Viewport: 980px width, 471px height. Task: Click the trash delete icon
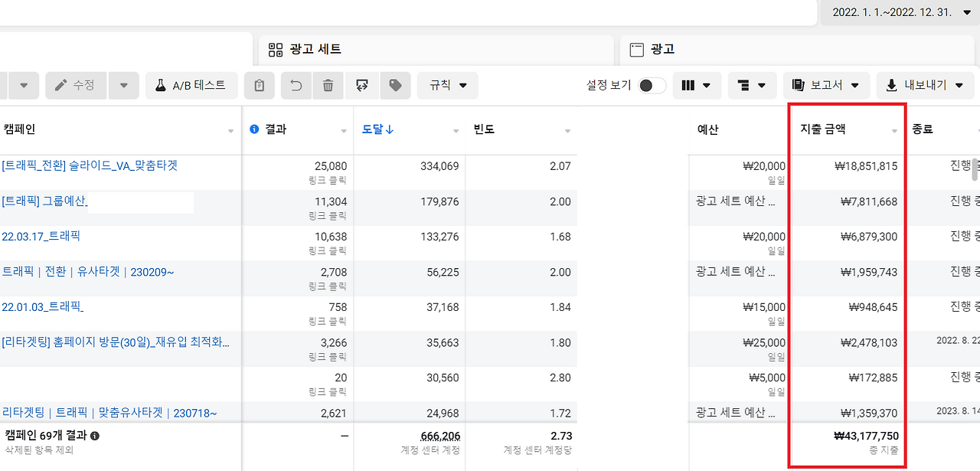coord(328,86)
